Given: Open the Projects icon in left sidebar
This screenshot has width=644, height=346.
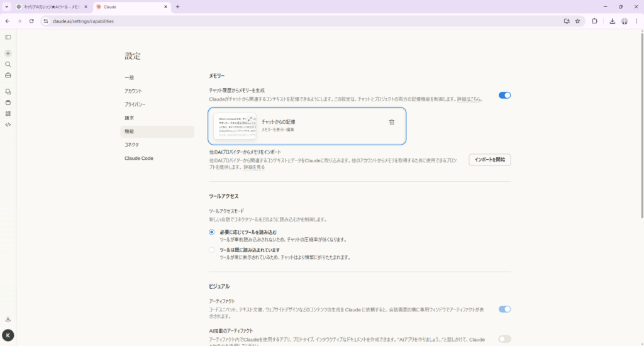Looking at the screenshot, I should [x=8, y=103].
